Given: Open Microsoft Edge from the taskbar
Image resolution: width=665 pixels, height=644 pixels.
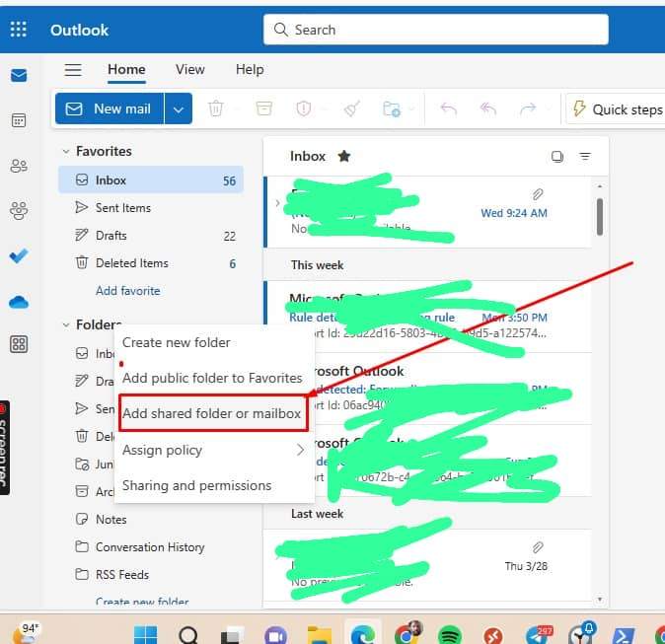Looking at the screenshot, I should (x=363, y=635).
